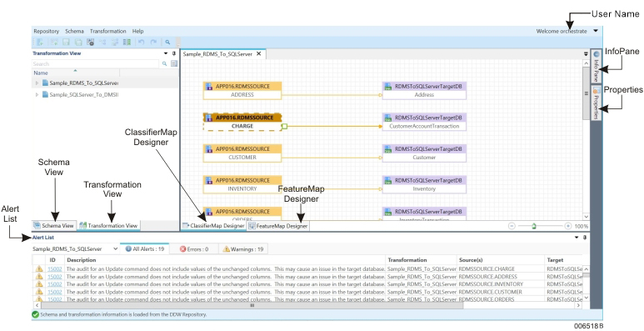Click the zoom in plus icon
This screenshot has width=644, height=331.
click(568, 226)
